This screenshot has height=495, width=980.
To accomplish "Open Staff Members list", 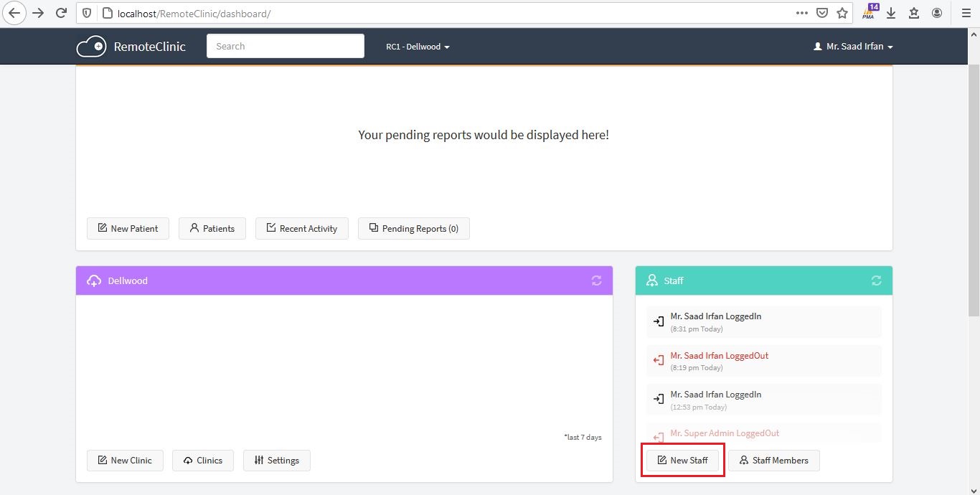I will pyautogui.click(x=773, y=460).
